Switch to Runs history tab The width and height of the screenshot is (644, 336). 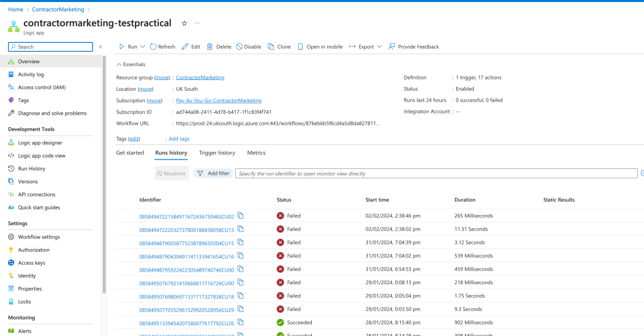pos(171,153)
